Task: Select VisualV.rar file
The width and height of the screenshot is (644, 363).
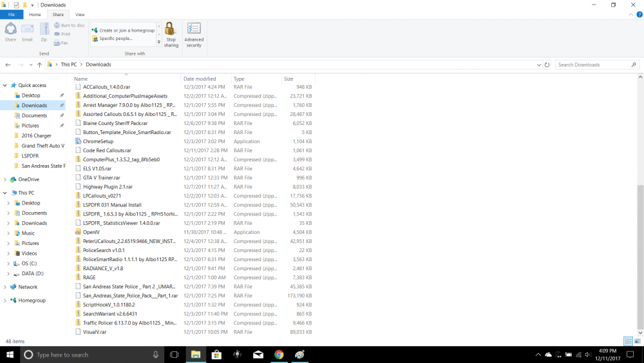Action: click(95, 332)
